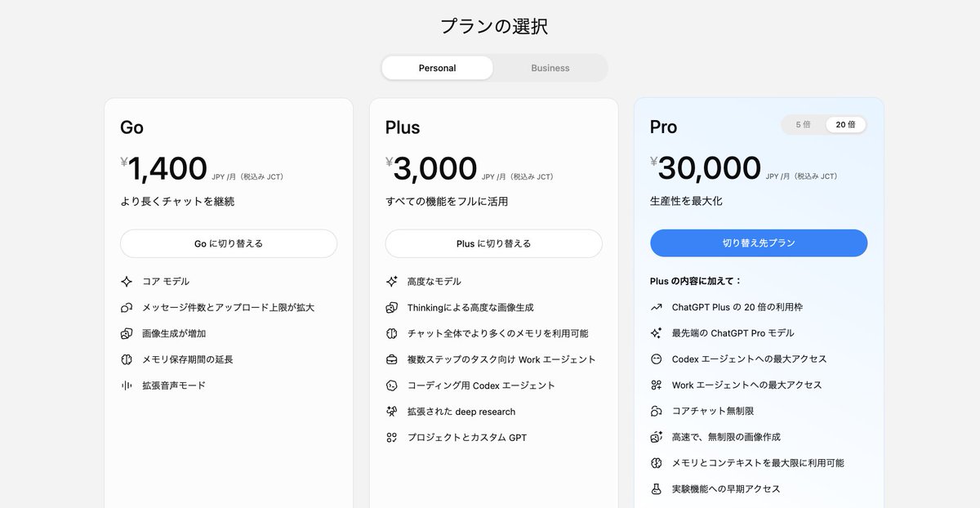Click the 生産性を最大化 tagline
980x508 pixels.
(686, 201)
